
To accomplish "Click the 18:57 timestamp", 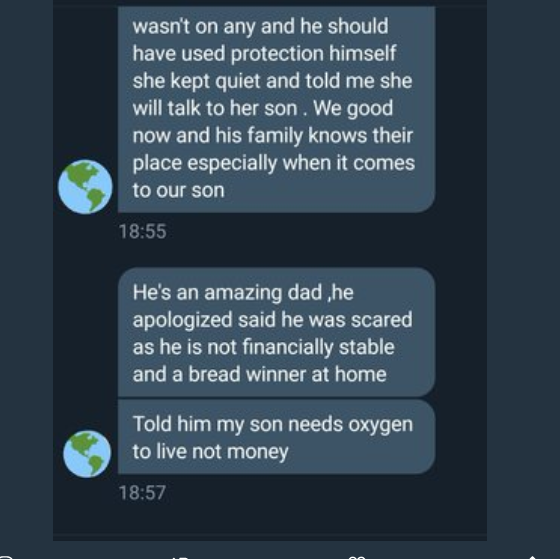I will tap(142, 493).
